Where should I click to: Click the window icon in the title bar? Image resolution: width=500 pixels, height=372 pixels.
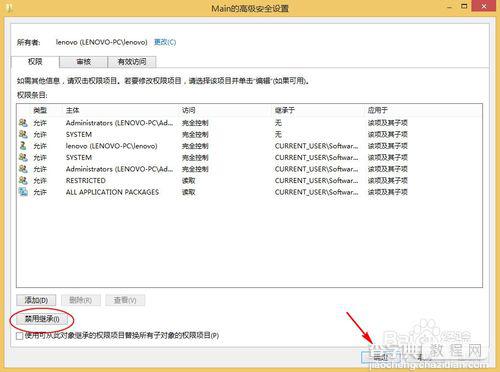tap(9, 7)
